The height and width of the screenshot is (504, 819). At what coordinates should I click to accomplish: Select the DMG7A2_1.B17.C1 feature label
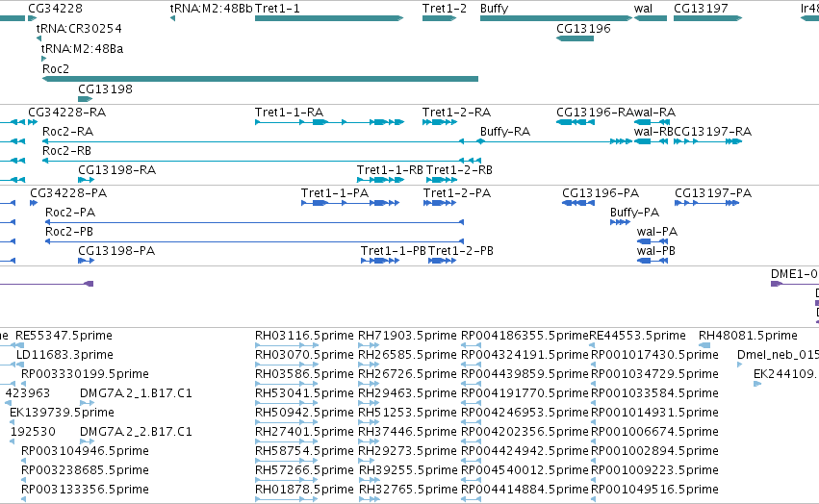click(x=136, y=392)
